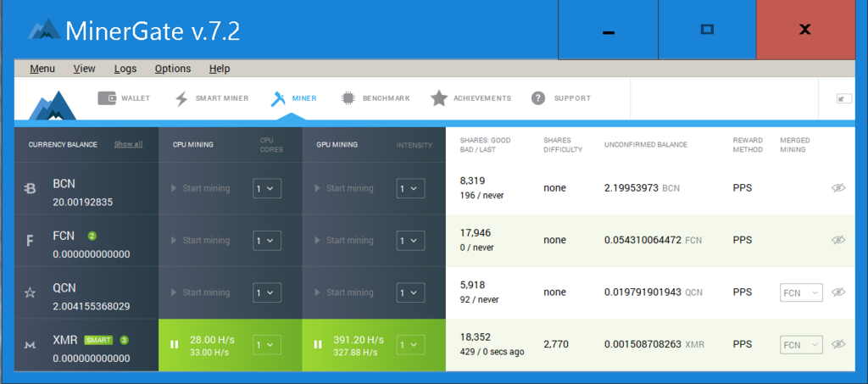
Task: Click the Achievements star icon
Action: pos(439,98)
